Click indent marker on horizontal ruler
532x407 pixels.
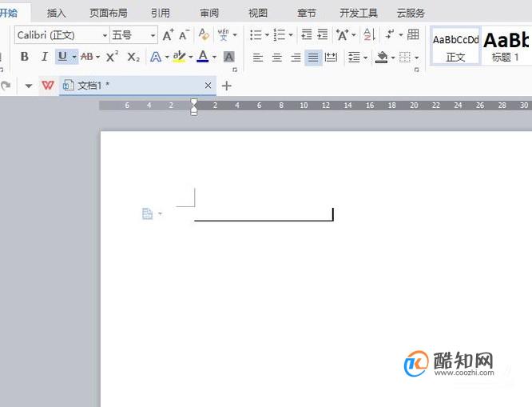(194, 107)
